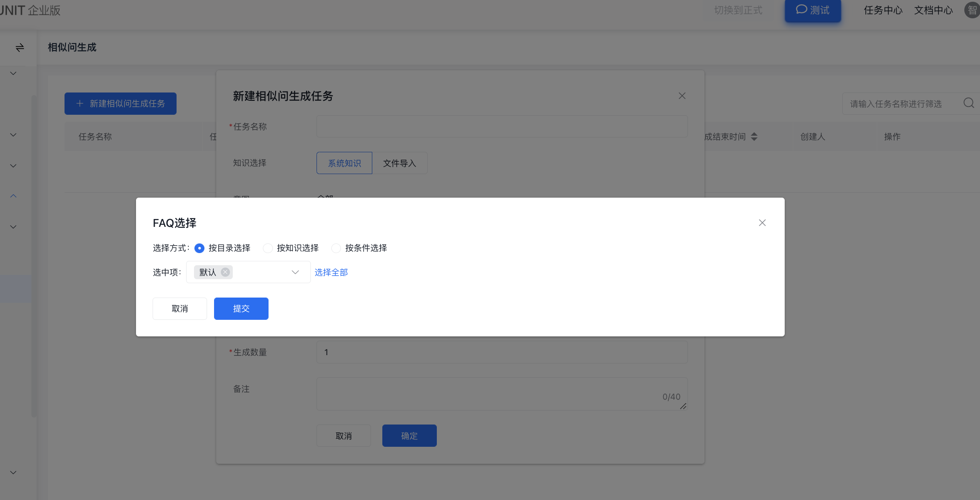980x500 pixels.
Task: Cancel the FAQ选择 dialog
Action: (x=180, y=308)
